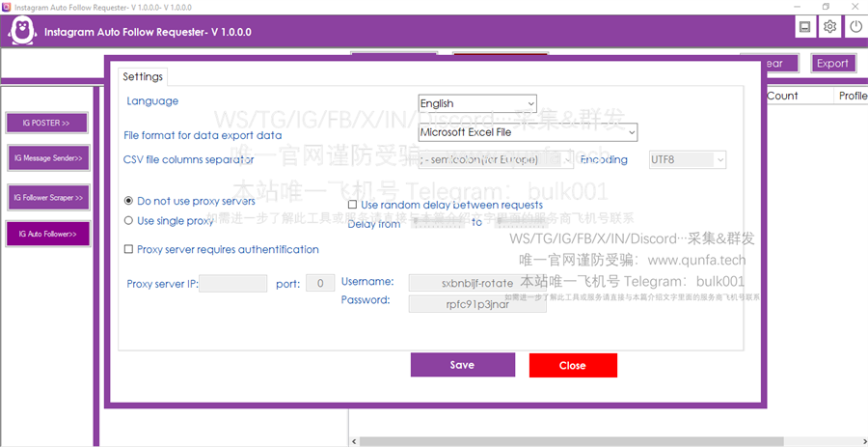The width and height of the screenshot is (868, 447).
Task: Click the port number field
Action: pos(320,284)
